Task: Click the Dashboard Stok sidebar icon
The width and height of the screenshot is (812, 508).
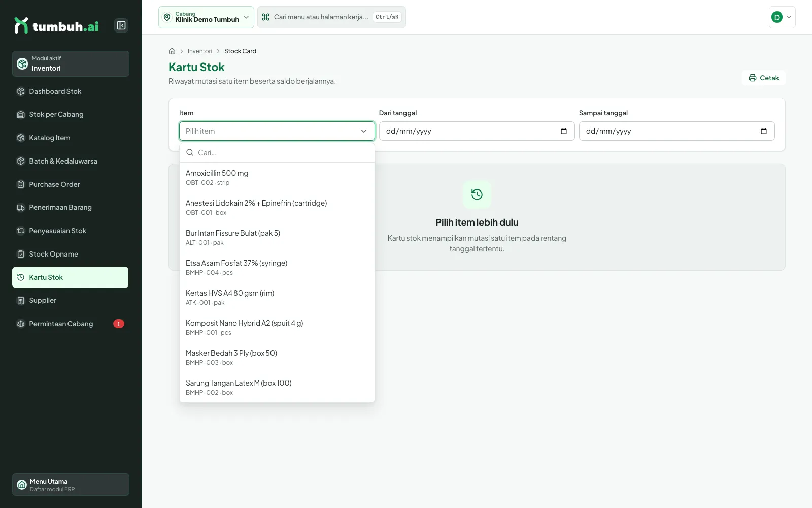Action: [21, 91]
